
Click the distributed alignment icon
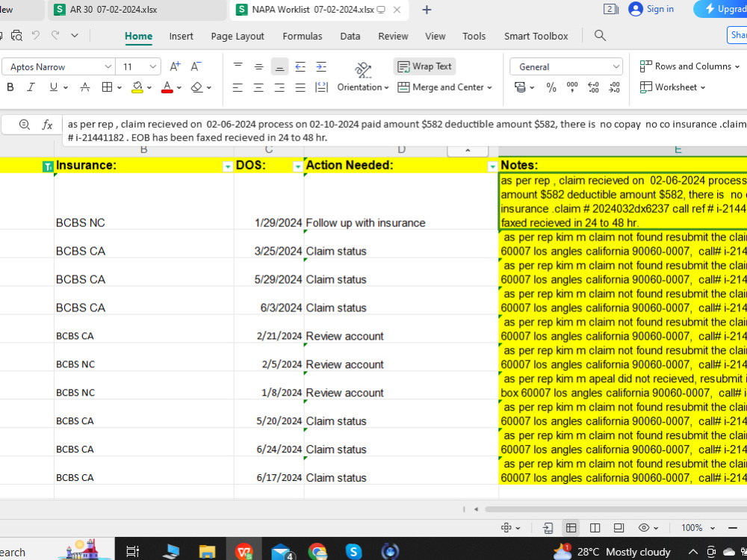321,87
